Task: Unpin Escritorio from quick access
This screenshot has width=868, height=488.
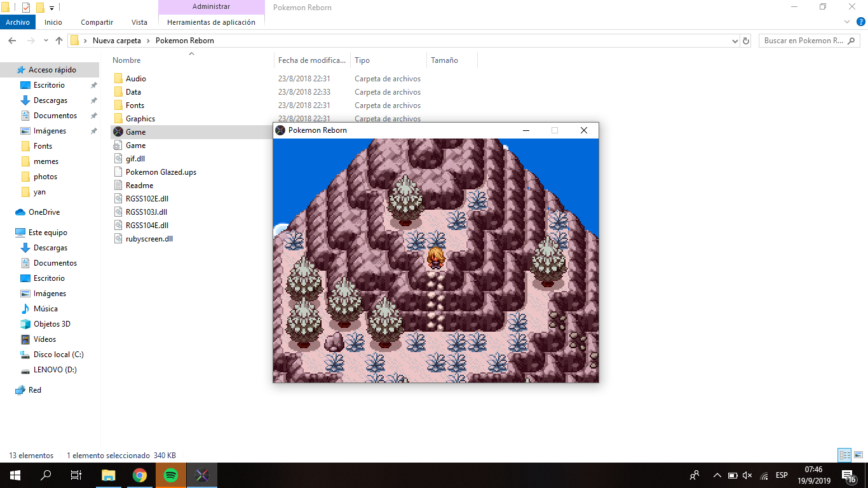Action: pos(93,85)
